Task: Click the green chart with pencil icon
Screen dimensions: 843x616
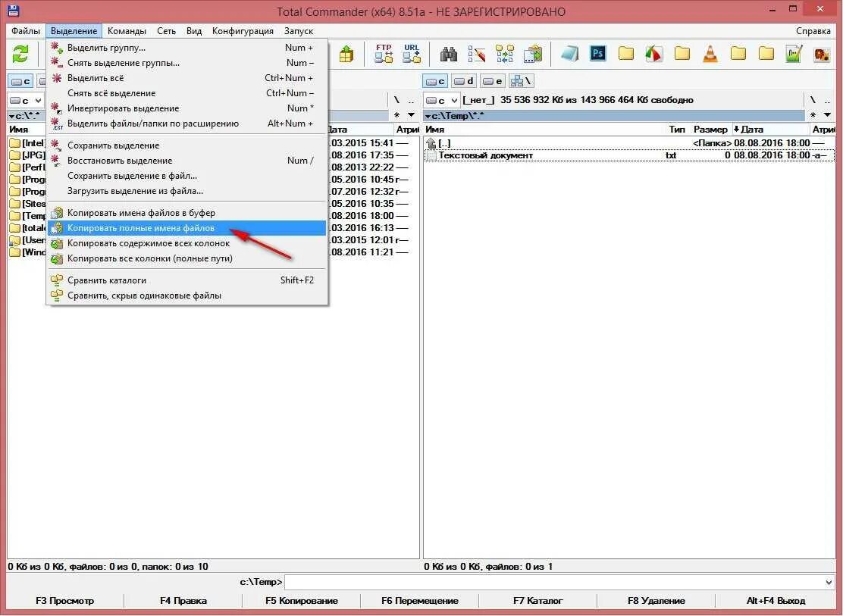Action: click(794, 54)
